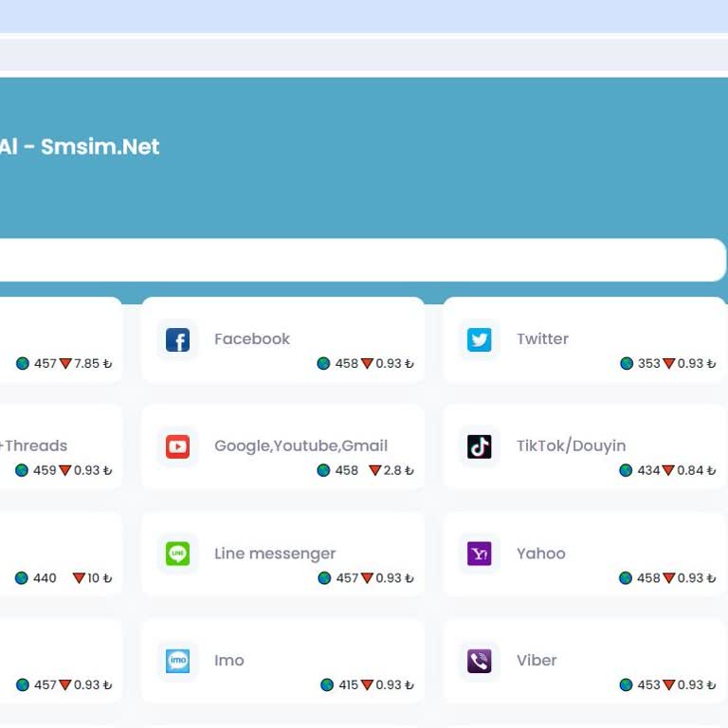
Task: Click the Facebook logo icon
Action: (x=177, y=339)
